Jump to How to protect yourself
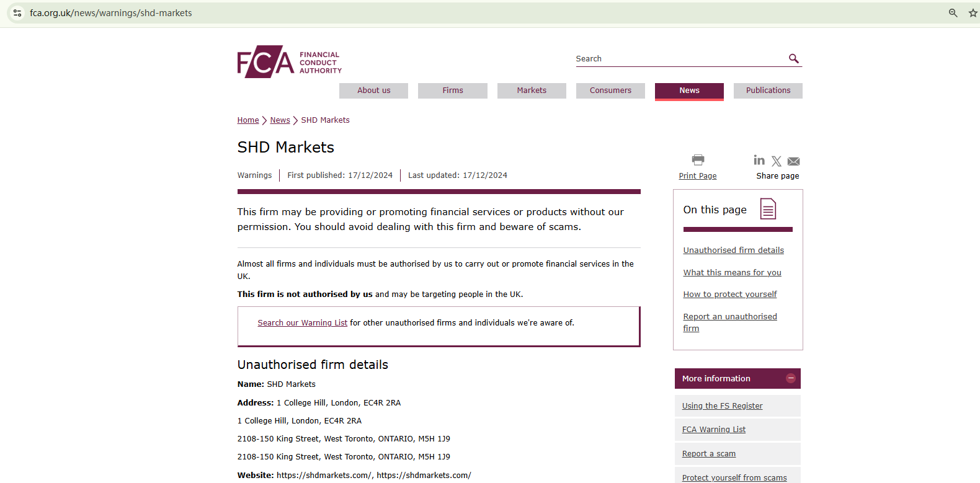This screenshot has height=483, width=980. pos(729,295)
